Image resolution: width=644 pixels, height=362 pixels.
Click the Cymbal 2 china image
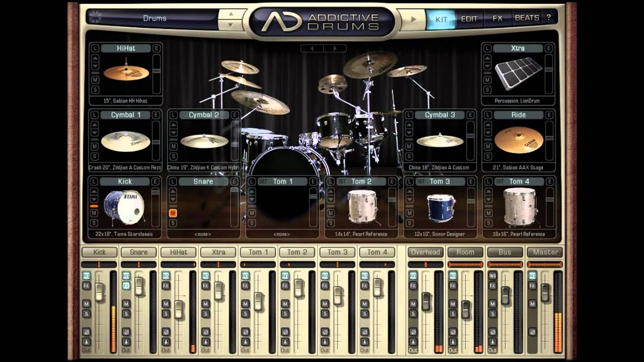point(204,141)
